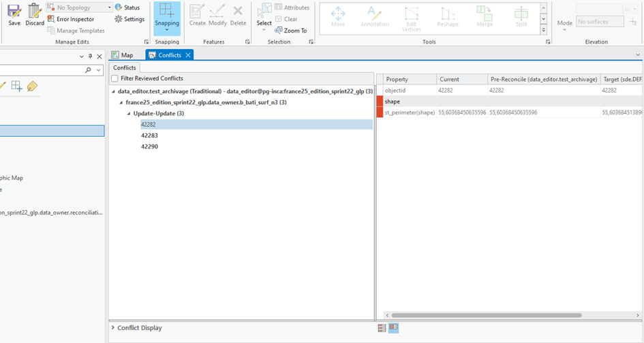Click Manage Templates
The image size is (644, 343).
coord(76,31)
